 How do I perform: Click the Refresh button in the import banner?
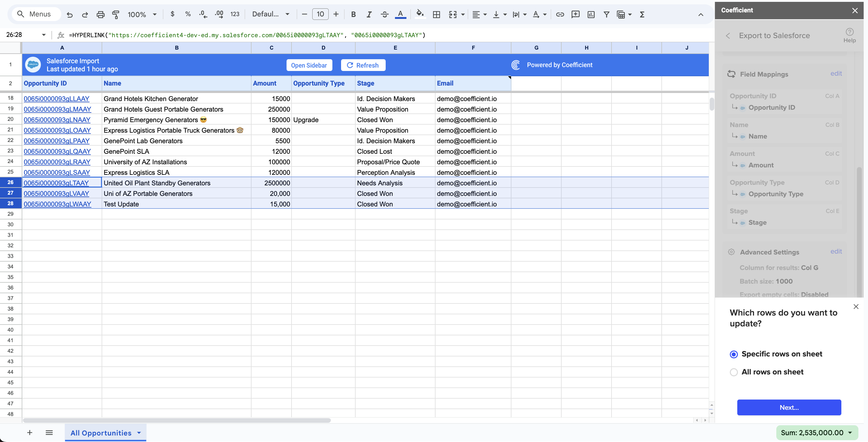pyautogui.click(x=363, y=65)
